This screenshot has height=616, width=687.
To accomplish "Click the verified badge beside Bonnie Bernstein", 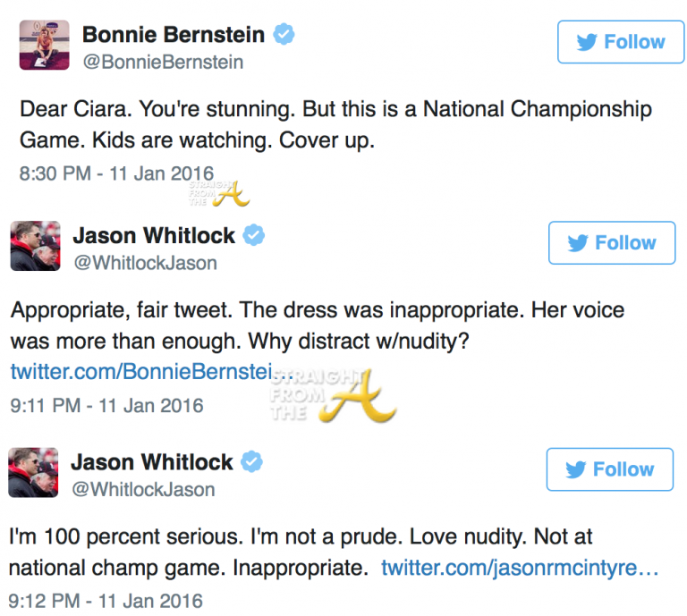I will [x=284, y=35].
